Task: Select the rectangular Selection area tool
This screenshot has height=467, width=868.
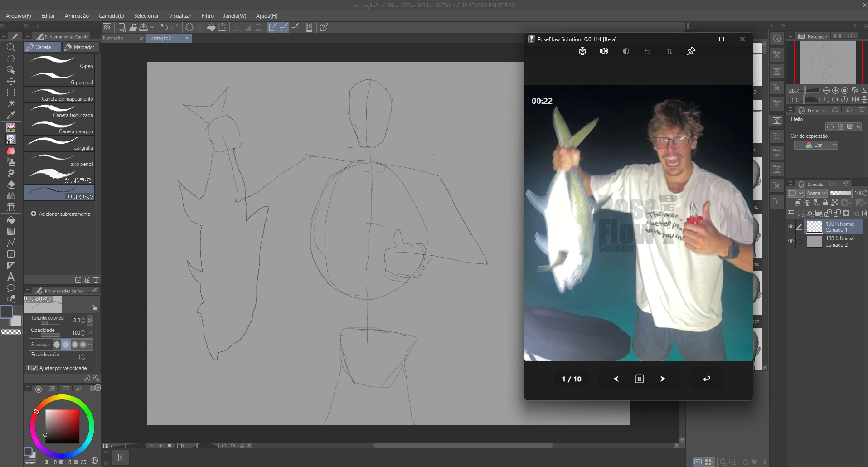Action: (x=11, y=92)
